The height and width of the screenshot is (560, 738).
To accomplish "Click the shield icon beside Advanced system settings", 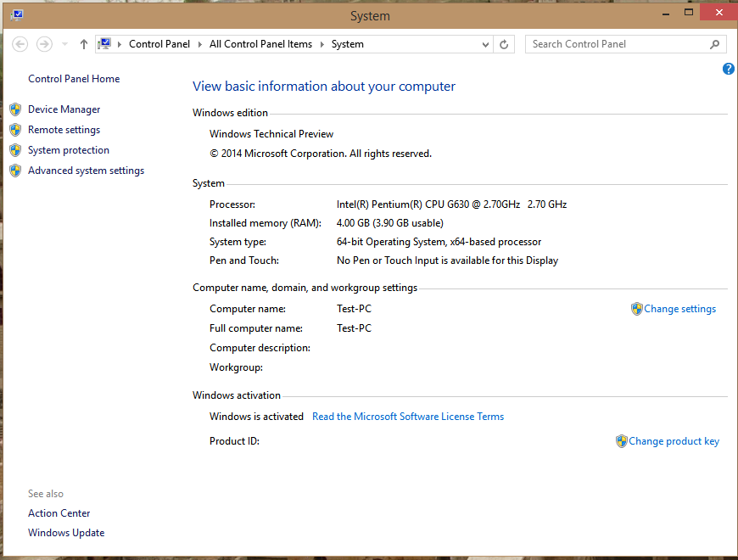I will click(15, 171).
